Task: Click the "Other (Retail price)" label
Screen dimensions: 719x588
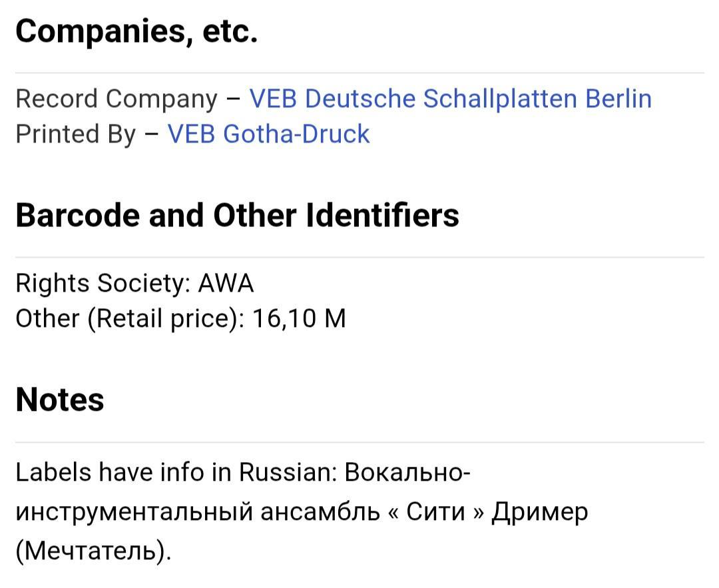Action: [130, 318]
